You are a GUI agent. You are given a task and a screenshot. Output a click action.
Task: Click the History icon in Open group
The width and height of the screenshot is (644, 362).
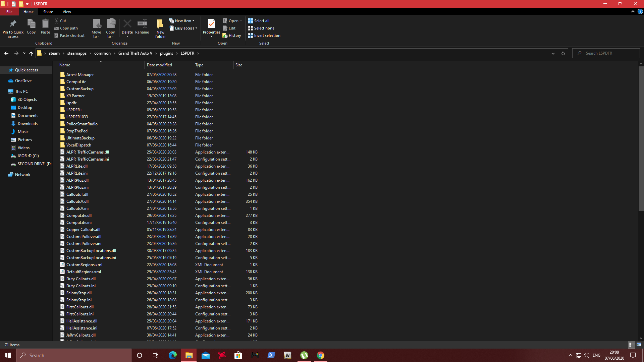pos(231,36)
